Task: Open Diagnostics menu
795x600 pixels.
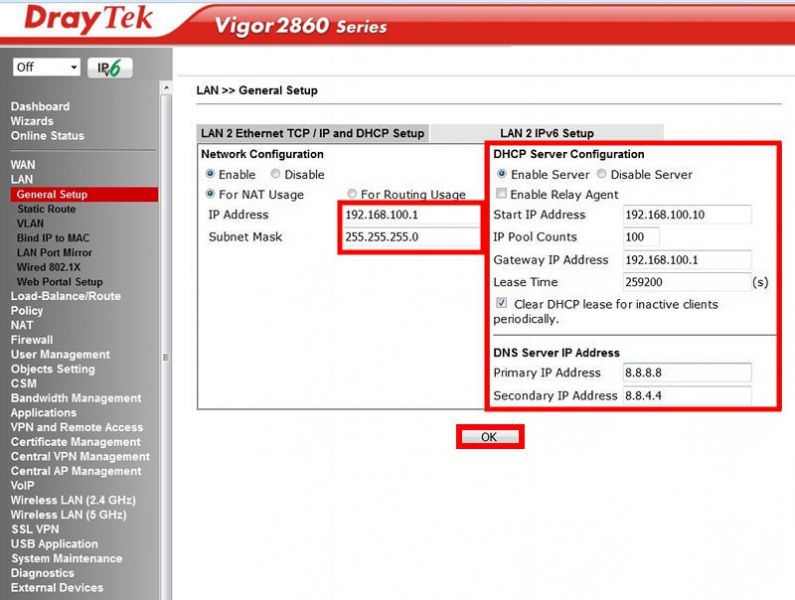Action: [x=43, y=573]
